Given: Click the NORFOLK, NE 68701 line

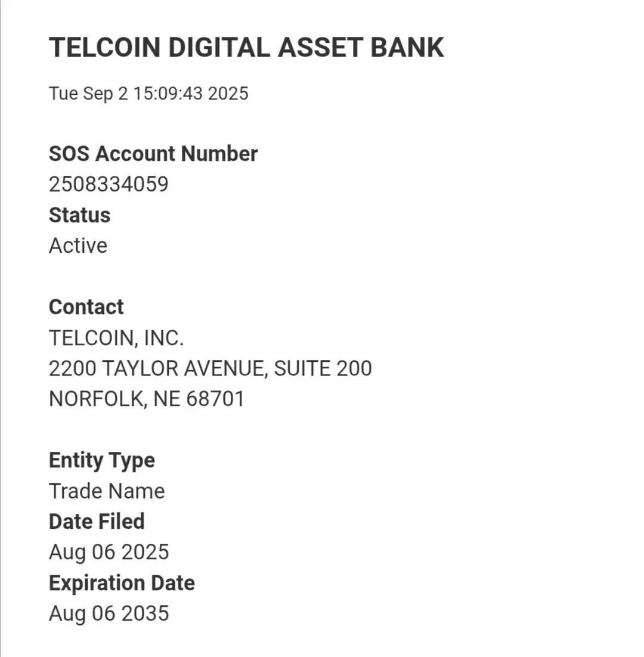Looking at the screenshot, I should 147,399.
